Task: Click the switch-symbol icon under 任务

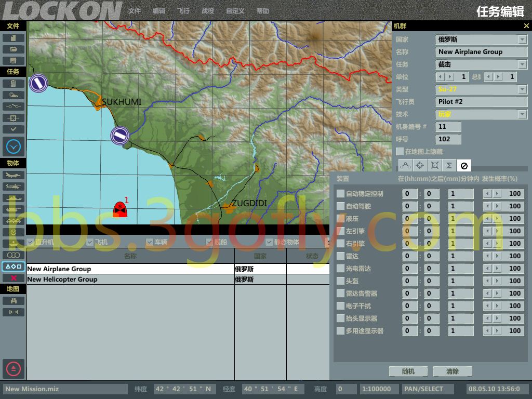Action: pyautogui.click(x=13, y=107)
